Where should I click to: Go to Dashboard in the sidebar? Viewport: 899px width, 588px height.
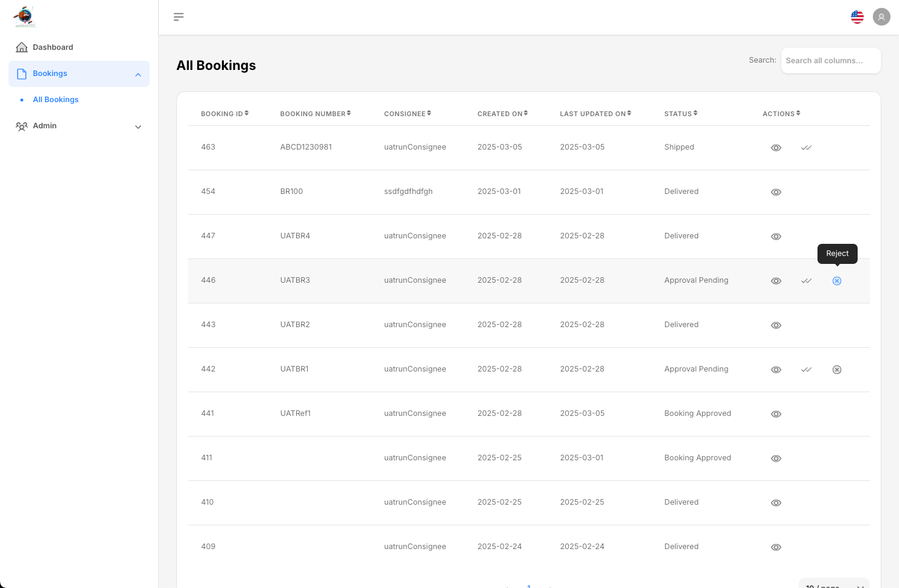pyautogui.click(x=52, y=47)
